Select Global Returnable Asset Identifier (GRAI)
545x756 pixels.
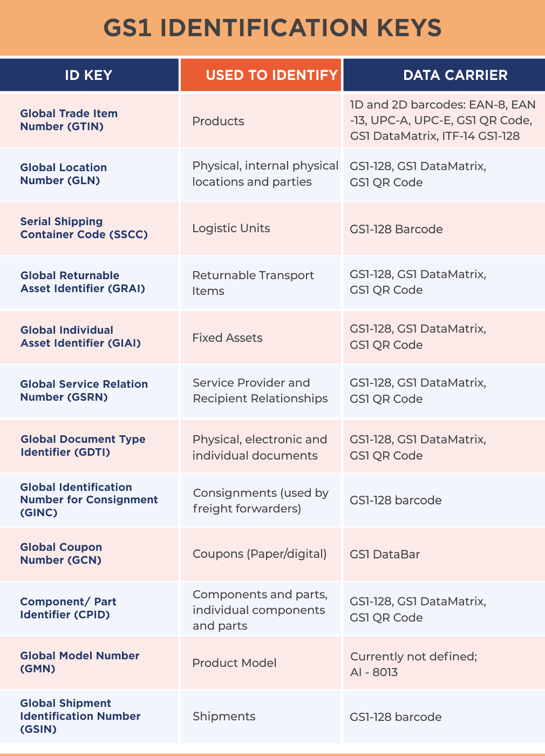[83, 282]
